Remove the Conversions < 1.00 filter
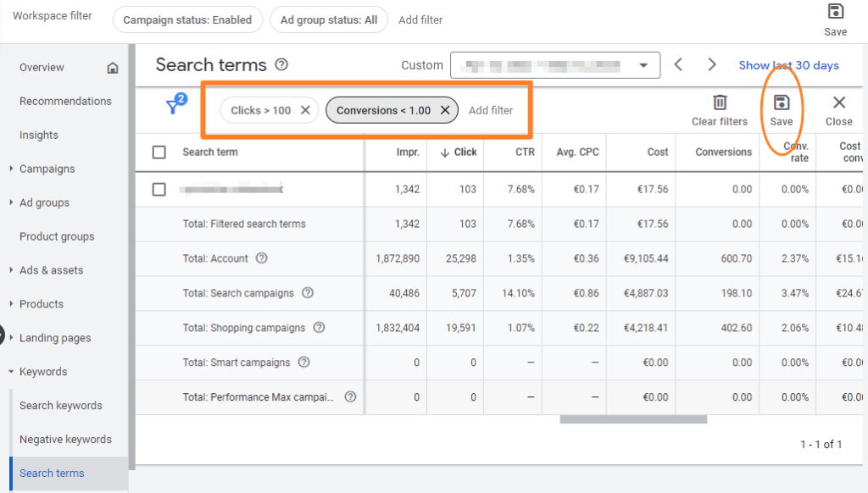This screenshot has width=868, height=493. (x=444, y=110)
